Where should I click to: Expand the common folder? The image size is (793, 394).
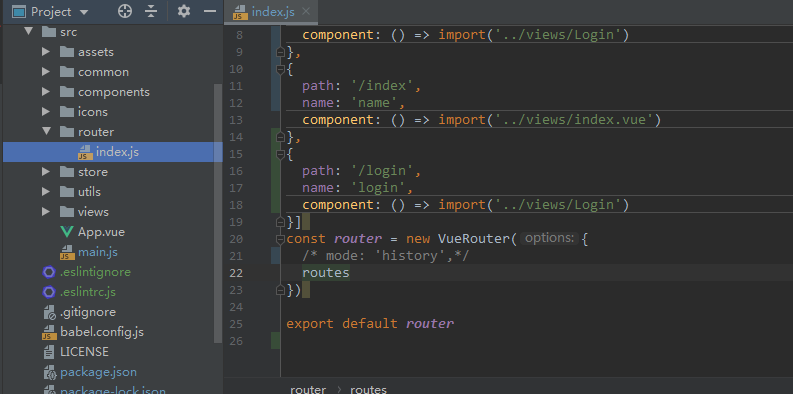46,72
